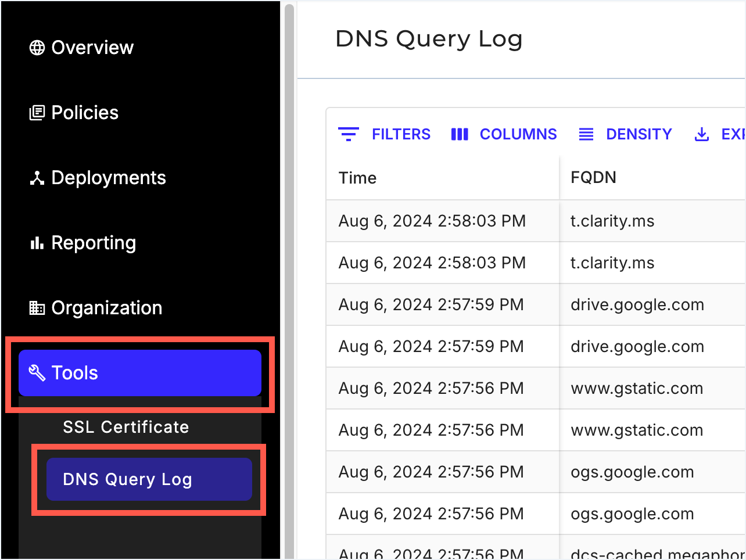Click the Policies document icon
Screen dimensions: 746x560
click(x=37, y=113)
